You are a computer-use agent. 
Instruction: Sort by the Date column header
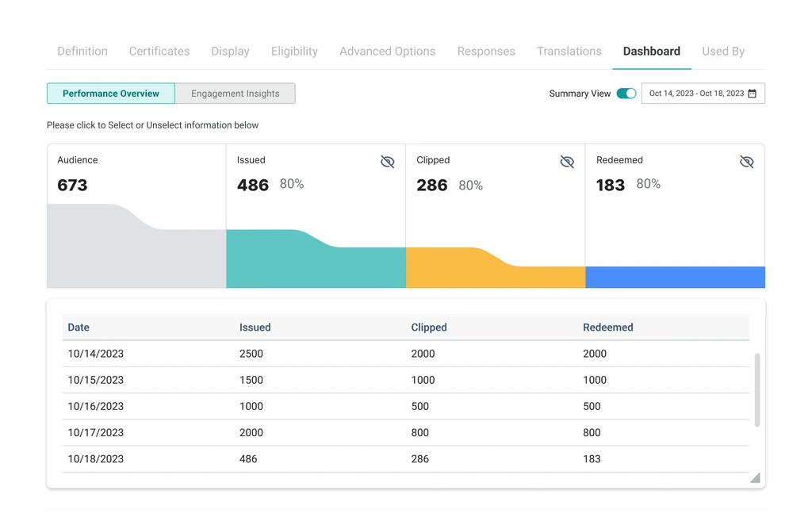[x=79, y=328]
